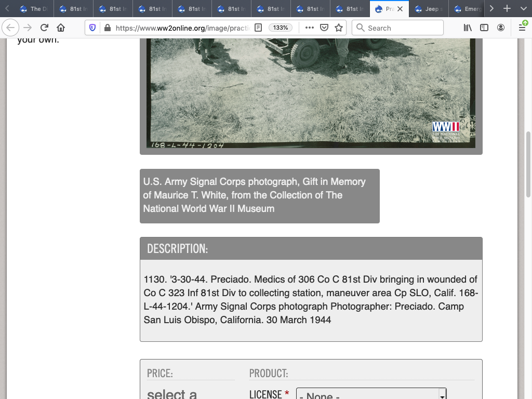Screen dimensions: 532x399
Task: Switch to the Jeep tab
Action: (x=428, y=9)
